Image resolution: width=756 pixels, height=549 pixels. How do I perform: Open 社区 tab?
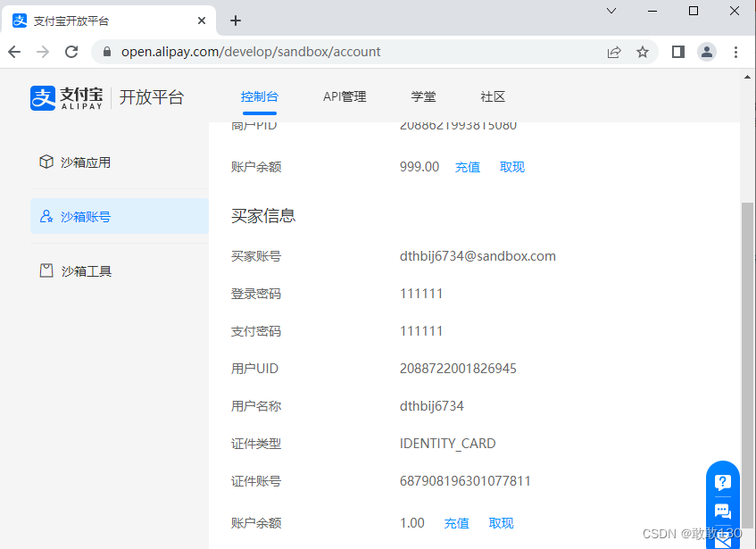pyautogui.click(x=493, y=96)
